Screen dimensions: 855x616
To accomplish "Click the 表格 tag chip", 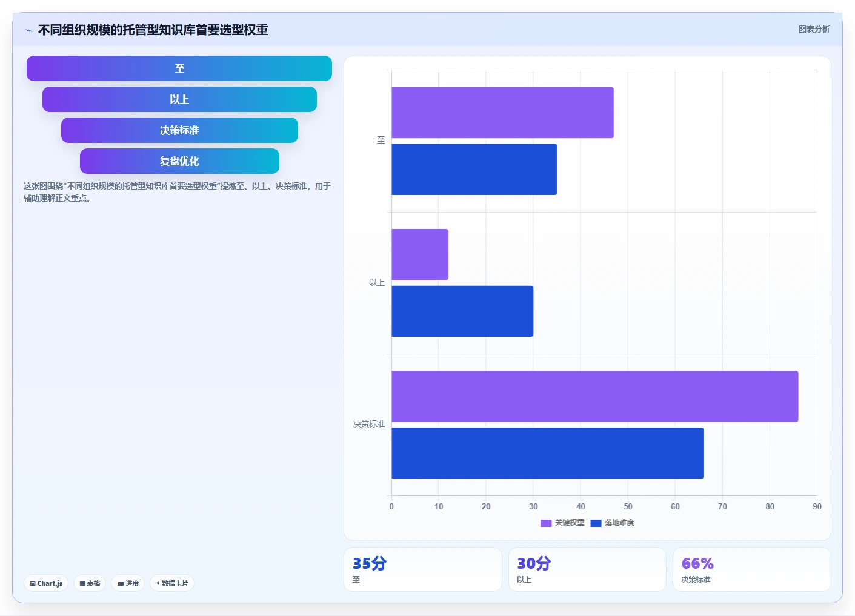I will click(x=90, y=583).
